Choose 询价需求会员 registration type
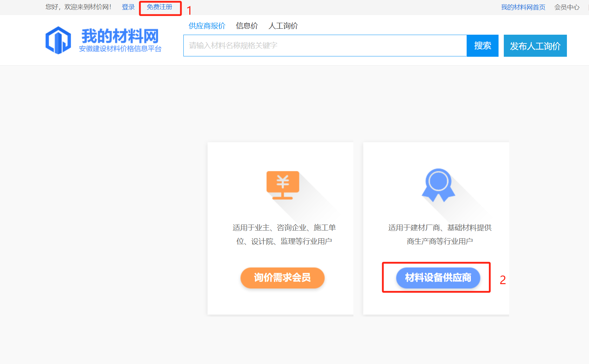Viewport: 589px width, 364px height. pos(282,277)
